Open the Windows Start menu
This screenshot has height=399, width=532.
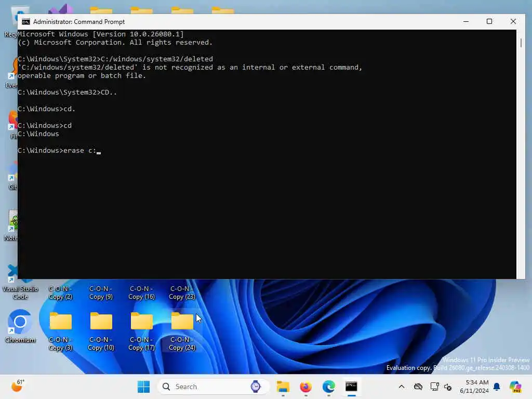pyautogui.click(x=143, y=387)
